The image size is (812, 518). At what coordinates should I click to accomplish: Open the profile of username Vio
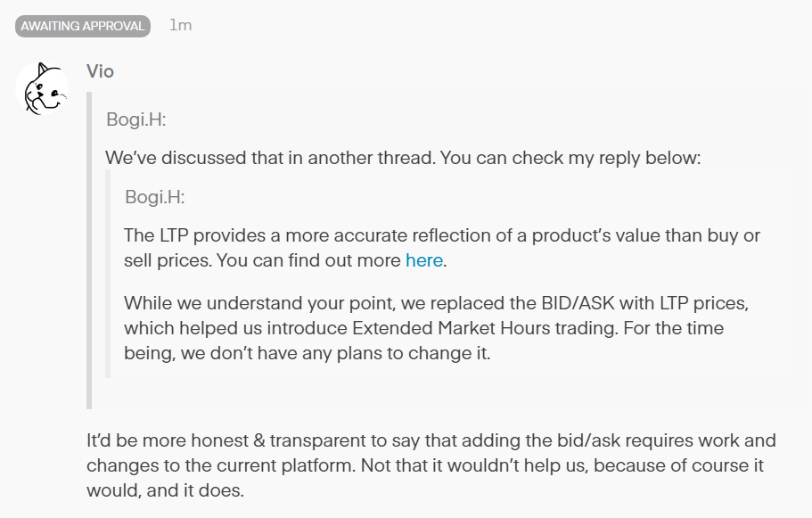101,71
